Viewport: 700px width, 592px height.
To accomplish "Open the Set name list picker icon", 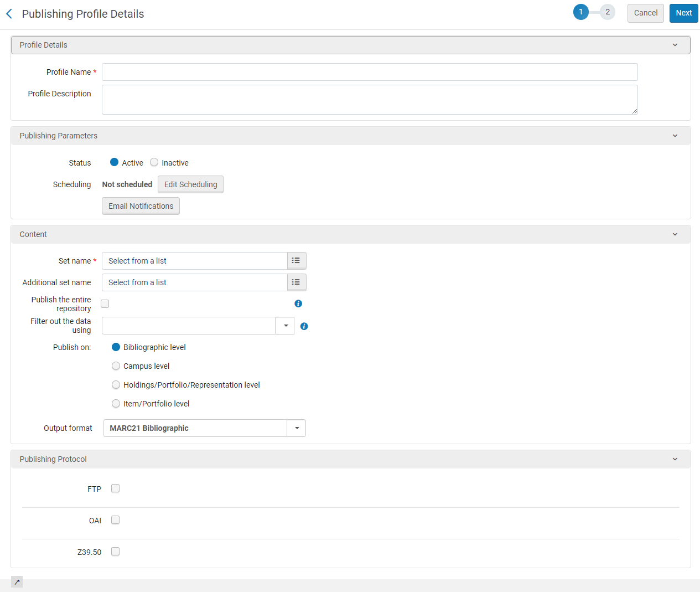I will click(x=297, y=261).
